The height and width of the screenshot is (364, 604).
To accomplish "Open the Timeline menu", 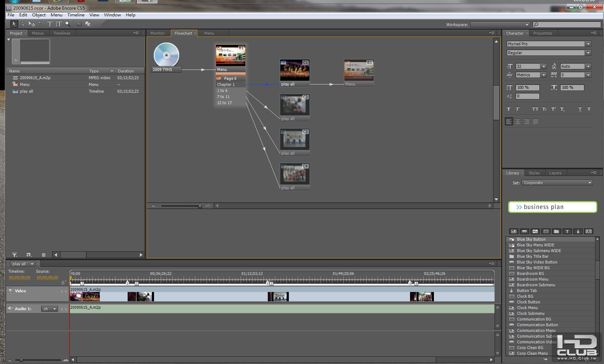I will point(76,15).
